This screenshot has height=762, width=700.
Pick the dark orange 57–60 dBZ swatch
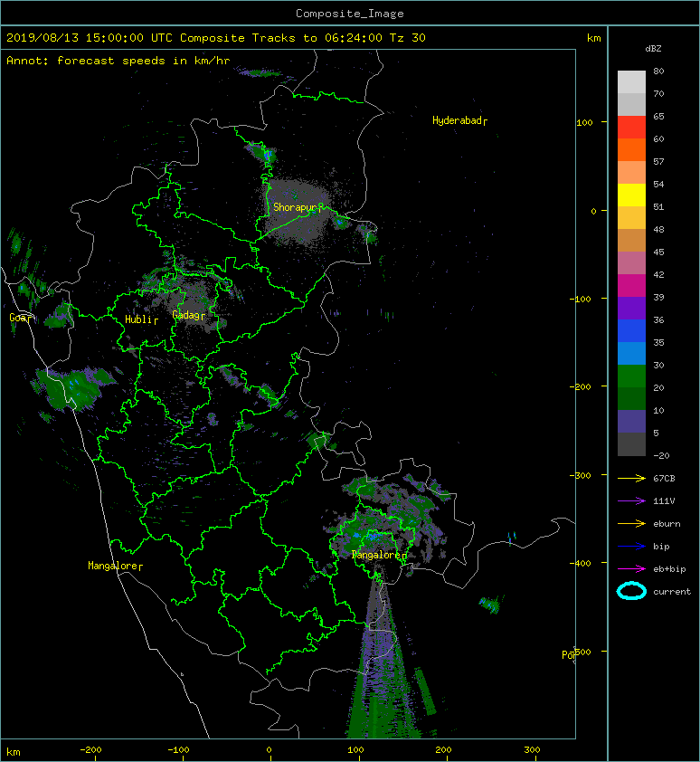click(x=631, y=149)
